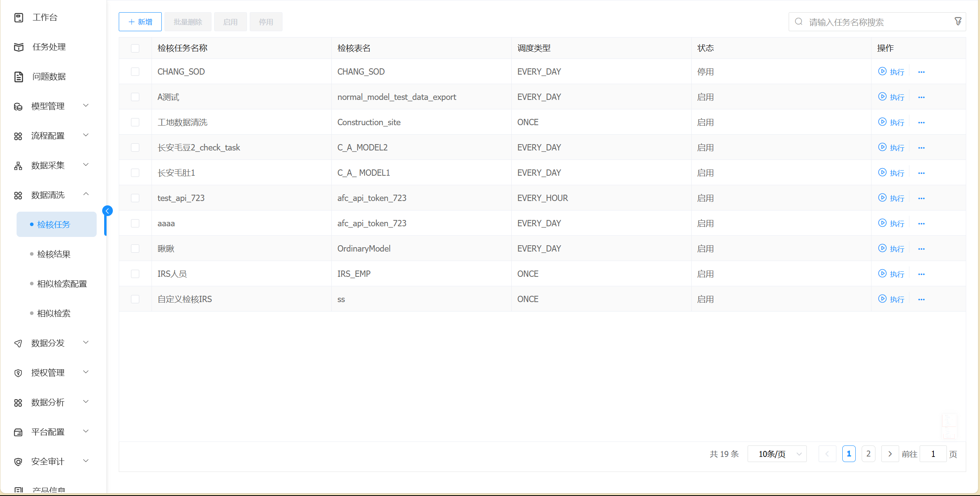Execute the test_api_723 check task

[890, 198]
